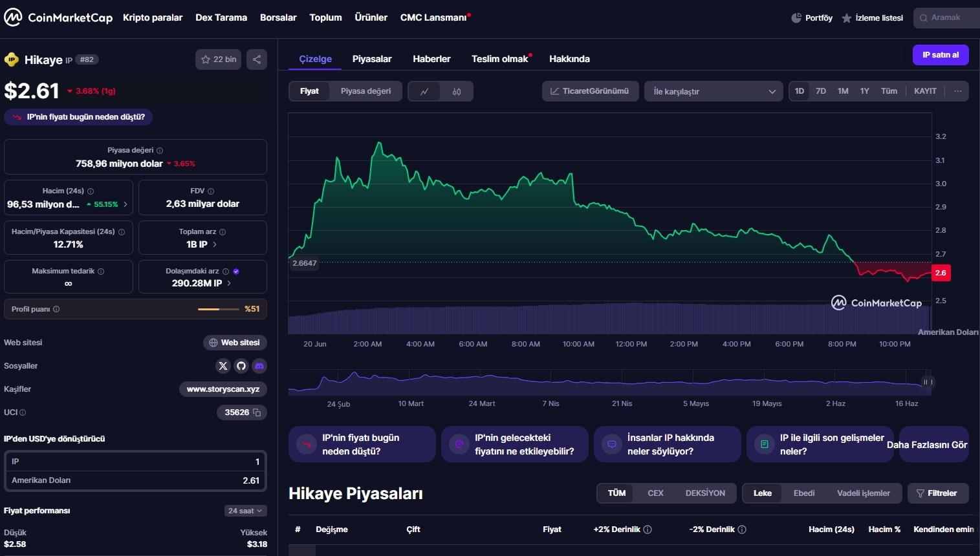Show info for Profil puanı
This screenshot has width=980, height=556.
pyautogui.click(x=56, y=309)
